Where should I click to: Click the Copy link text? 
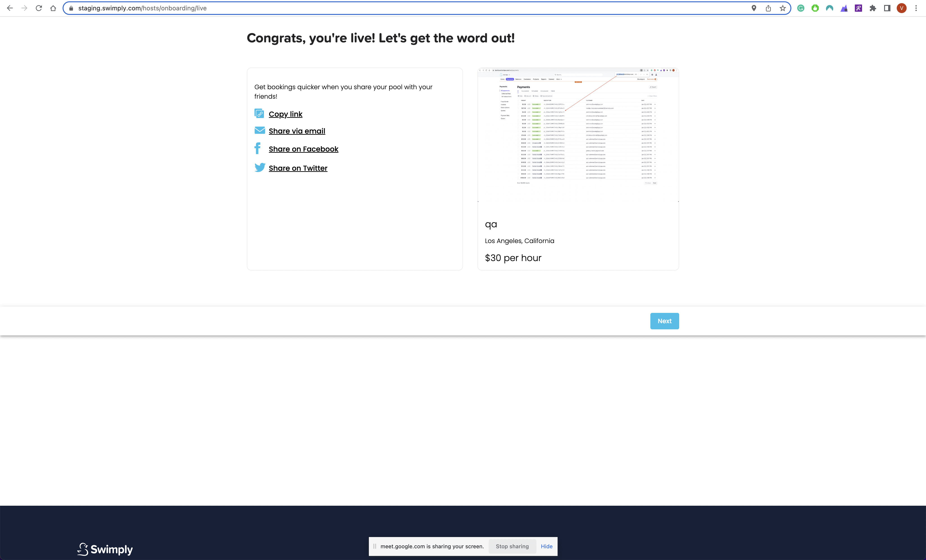(x=285, y=114)
